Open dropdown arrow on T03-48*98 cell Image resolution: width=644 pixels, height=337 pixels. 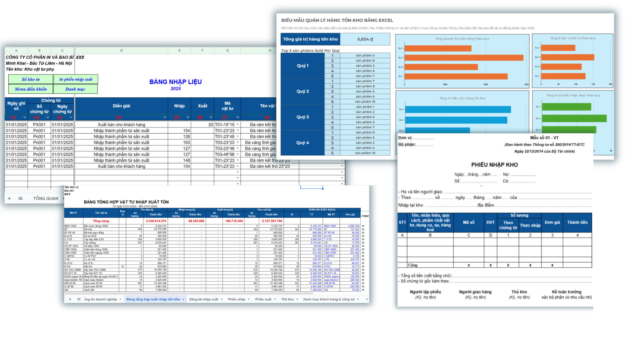point(237,154)
